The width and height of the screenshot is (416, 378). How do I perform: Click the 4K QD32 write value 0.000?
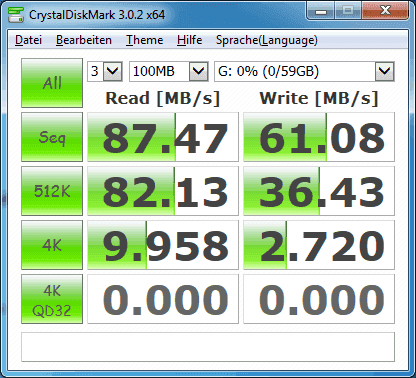coord(319,299)
